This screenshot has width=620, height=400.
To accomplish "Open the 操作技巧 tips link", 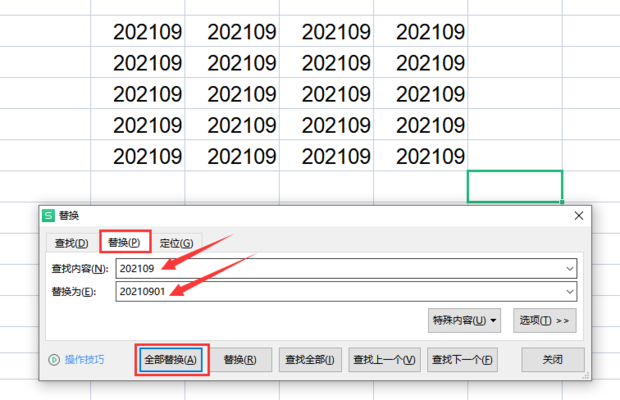I will (84, 359).
